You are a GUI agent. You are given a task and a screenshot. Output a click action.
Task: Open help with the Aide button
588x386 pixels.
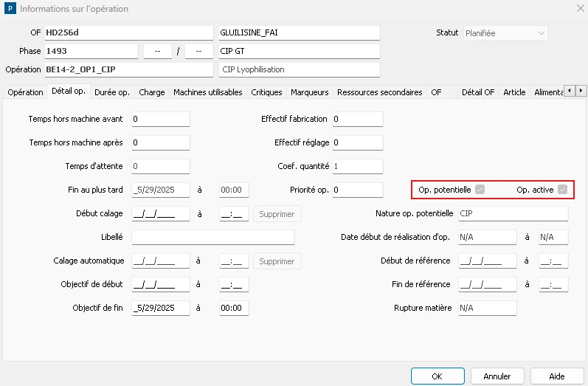[557, 376]
